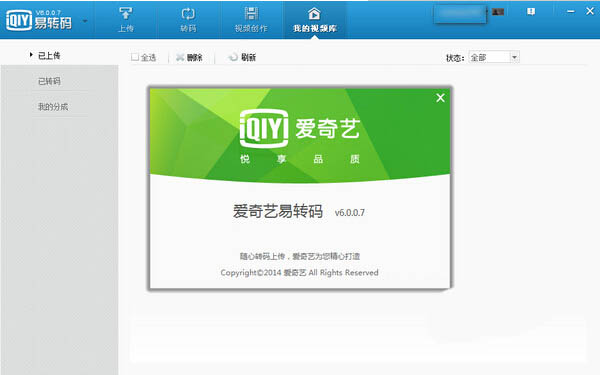Close the 易转码 application window
Viewport: 600px width, 375px height.
click(x=590, y=11)
